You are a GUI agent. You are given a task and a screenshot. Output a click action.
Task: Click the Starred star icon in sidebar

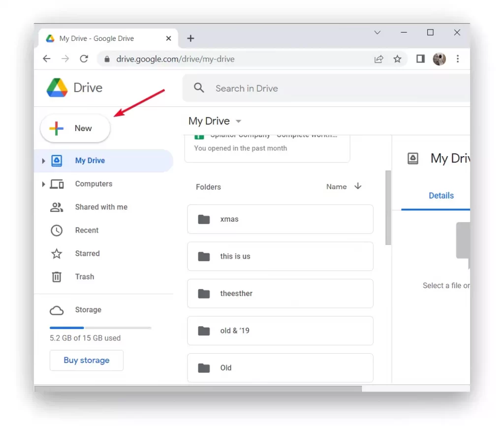[x=57, y=254]
